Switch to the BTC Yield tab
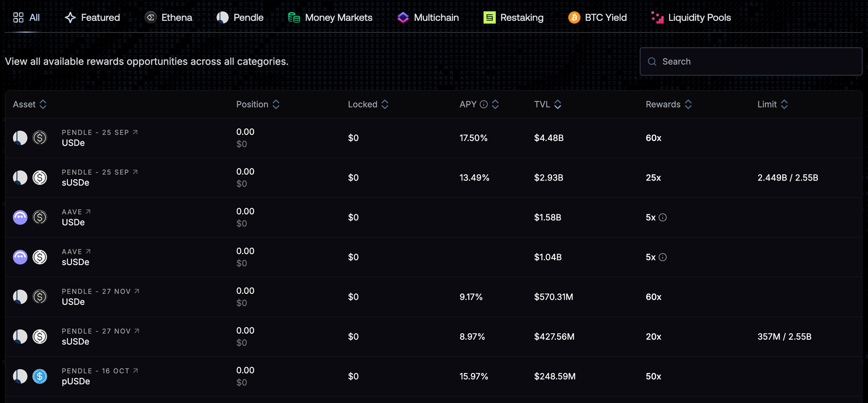Viewport: 868px width, 403px height. pyautogui.click(x=598, y=18)
